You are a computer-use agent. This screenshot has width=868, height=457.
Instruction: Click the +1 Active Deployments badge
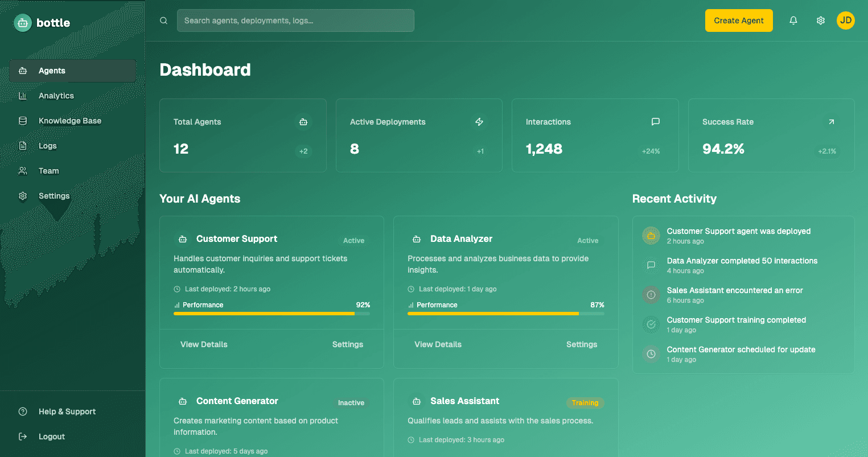tap(480, 151)
